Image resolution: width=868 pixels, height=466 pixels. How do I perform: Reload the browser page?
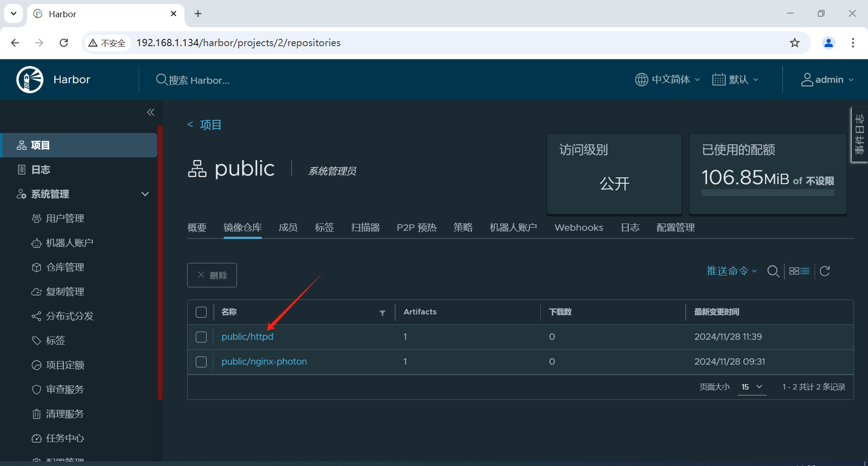click(64, 43)
